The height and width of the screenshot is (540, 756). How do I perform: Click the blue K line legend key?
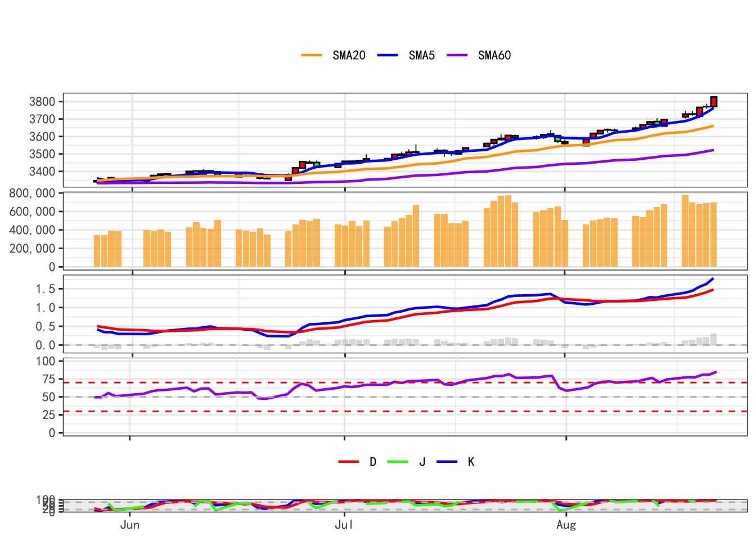pyautogui.click(x=447, y=462)
